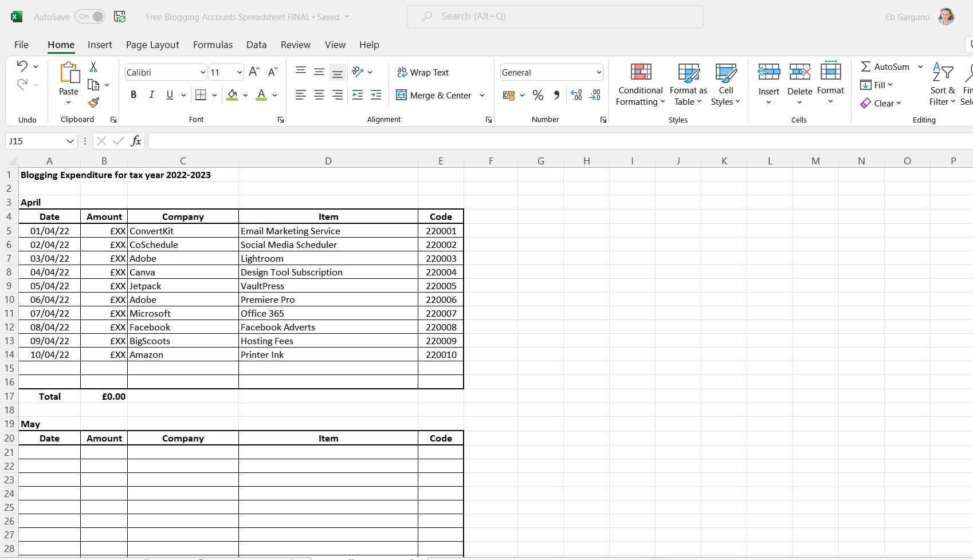
Task: Increase font size with A-up icon
Action: (254, 72)
